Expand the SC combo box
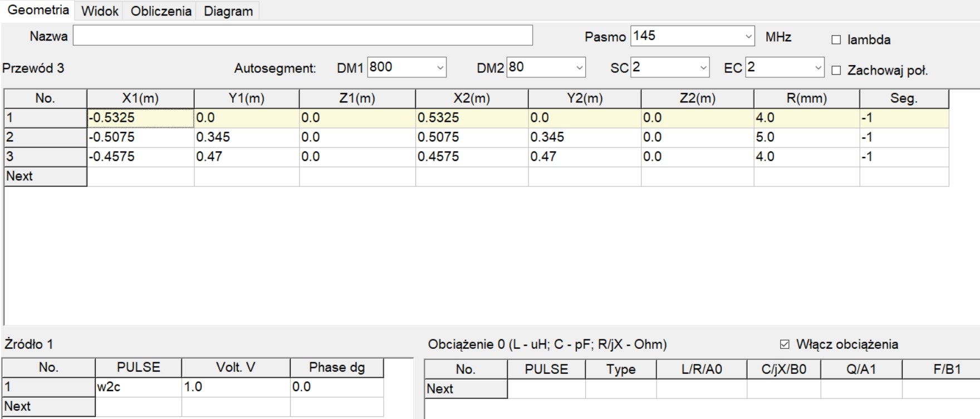 [x=703, y=68]
